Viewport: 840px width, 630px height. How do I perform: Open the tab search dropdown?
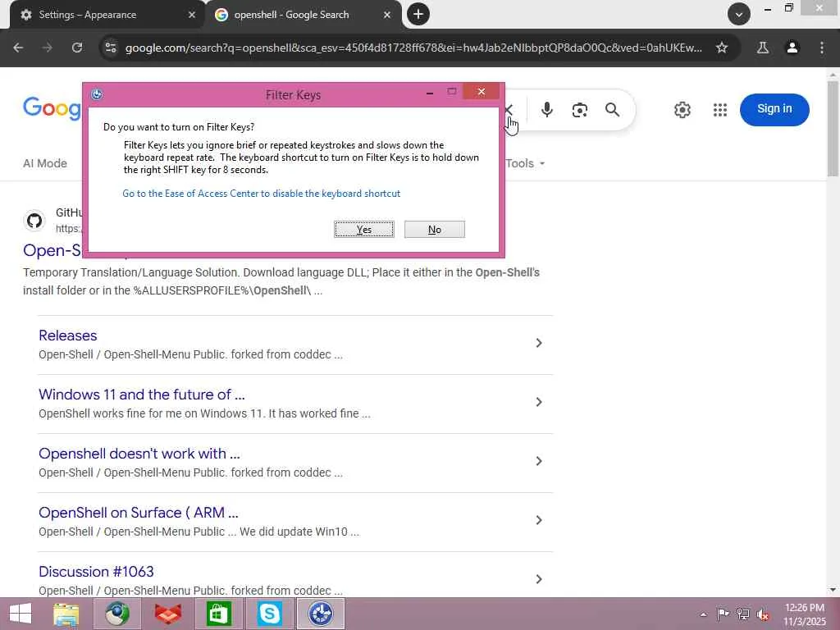(x=739, y=14)
